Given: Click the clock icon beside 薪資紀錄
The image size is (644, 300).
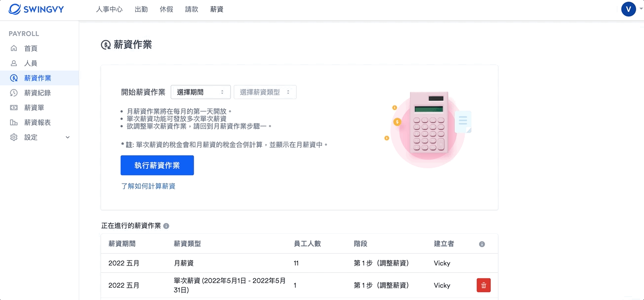Looking at the screenshot, I should [x=14, y=93].
